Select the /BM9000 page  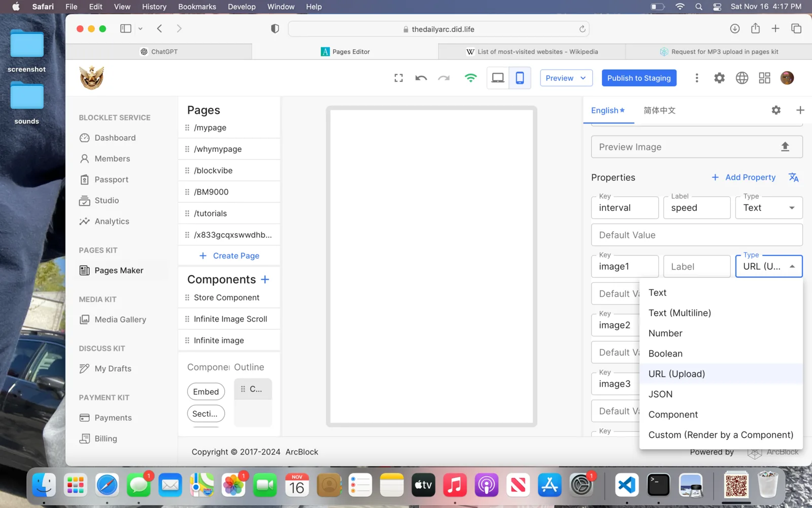coord(229,192)
